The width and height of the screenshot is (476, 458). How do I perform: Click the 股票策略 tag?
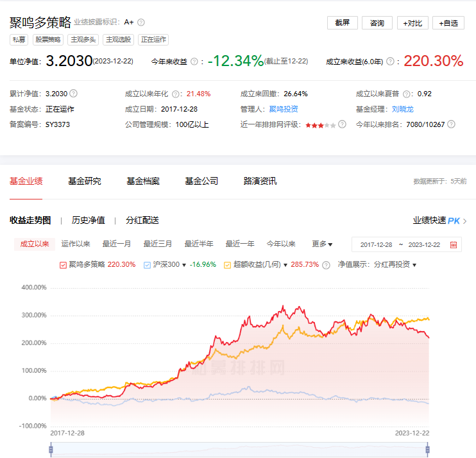coord(48,40)
